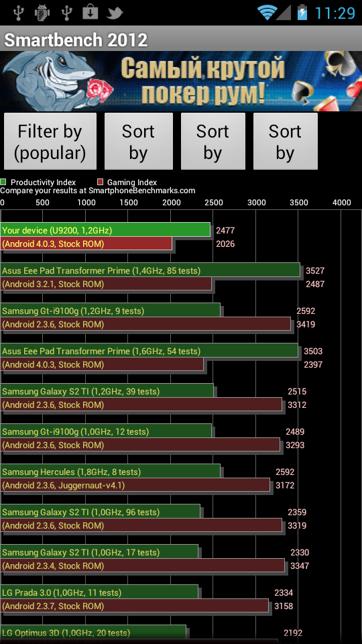Select the LG Prada 3.0 result bar
The height and width of the screenshot is (644, 362).
99,592
